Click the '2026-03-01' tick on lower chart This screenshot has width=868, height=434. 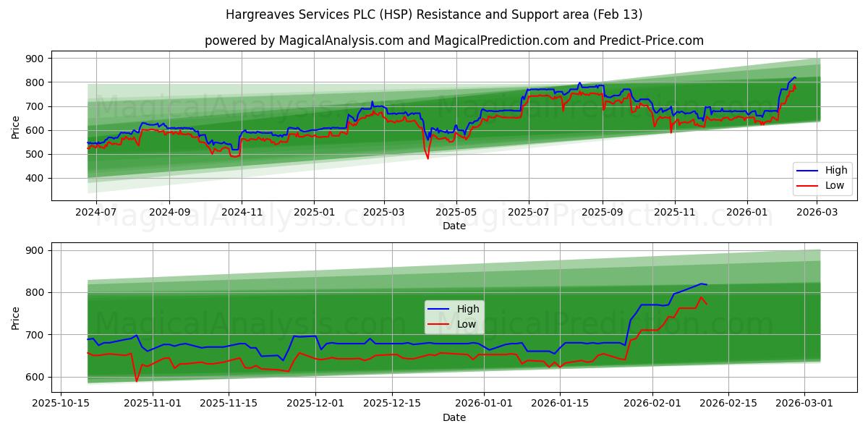coord(804,404)
